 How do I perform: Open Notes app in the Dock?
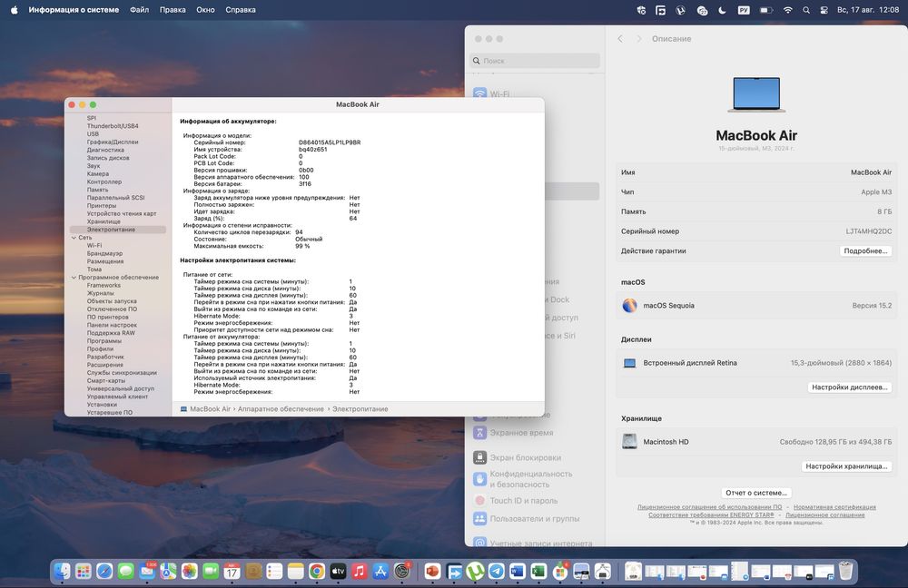coord(295,572)
